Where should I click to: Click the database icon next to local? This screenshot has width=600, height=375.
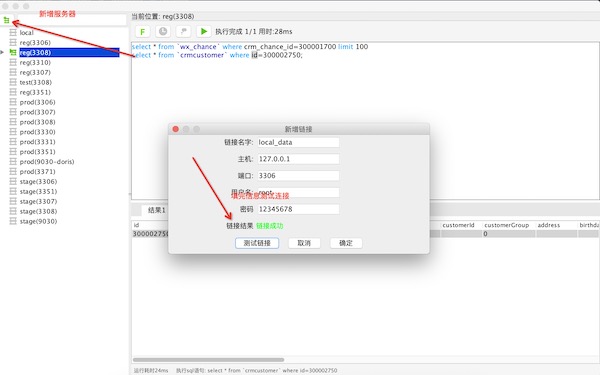click(13, 33)
